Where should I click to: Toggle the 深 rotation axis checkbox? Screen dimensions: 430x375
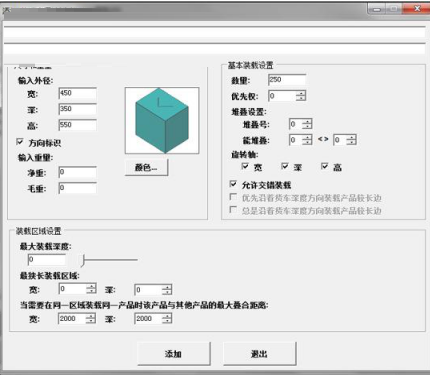285,166
